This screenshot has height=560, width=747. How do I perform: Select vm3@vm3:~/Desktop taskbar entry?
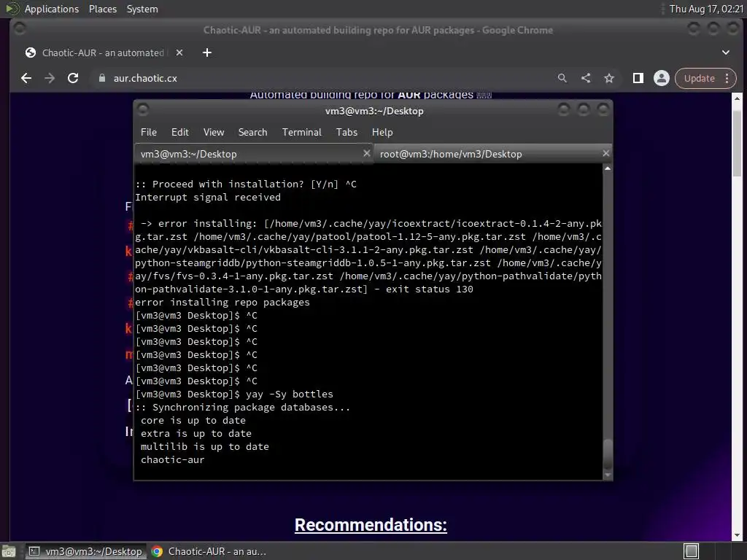[x=85, y=551]
